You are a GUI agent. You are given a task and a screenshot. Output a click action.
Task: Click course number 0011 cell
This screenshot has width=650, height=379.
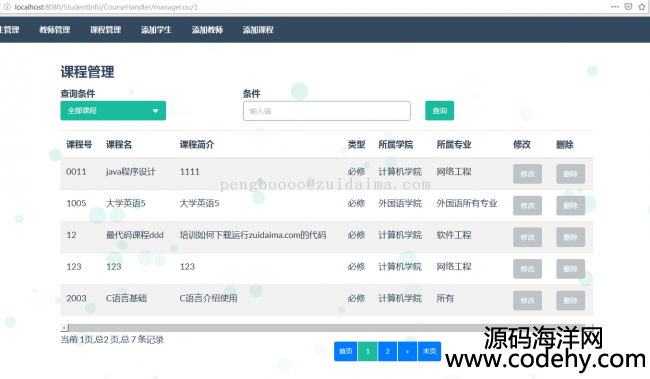(76, 172)
